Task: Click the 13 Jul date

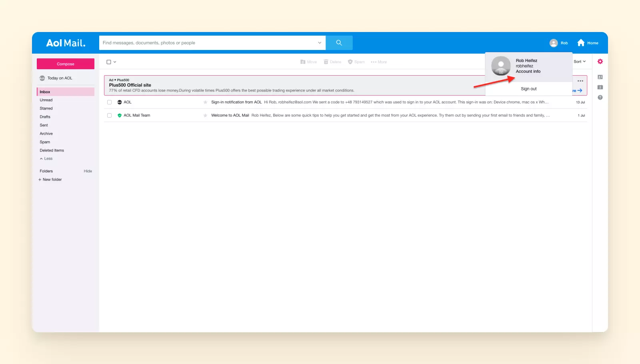Action: click(580, 102)
